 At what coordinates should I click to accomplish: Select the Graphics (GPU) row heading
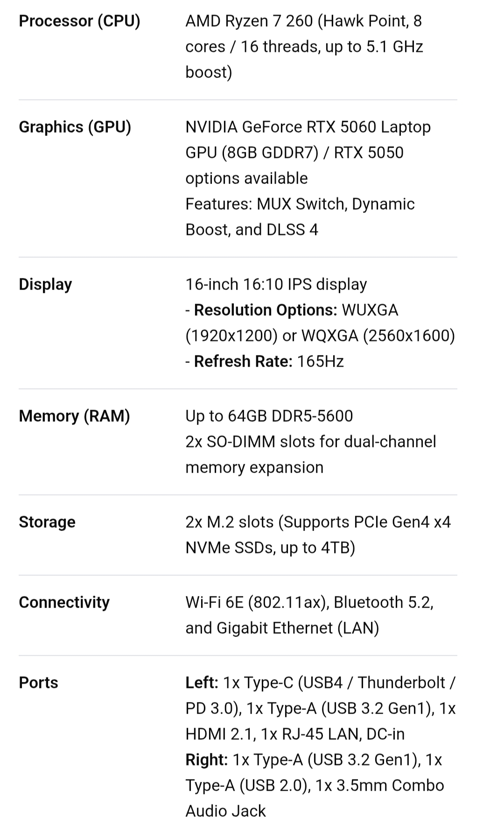click(75, 127)
